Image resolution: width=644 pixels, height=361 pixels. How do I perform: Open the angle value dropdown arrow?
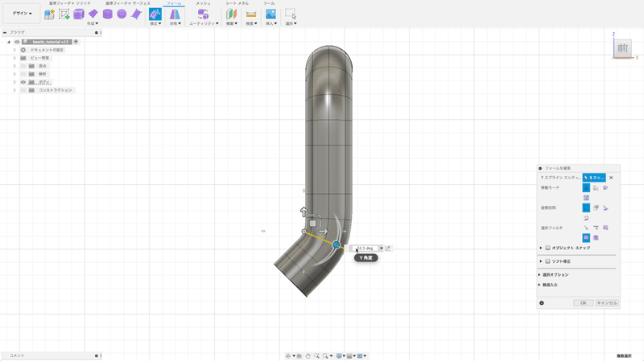pos(381,248)
